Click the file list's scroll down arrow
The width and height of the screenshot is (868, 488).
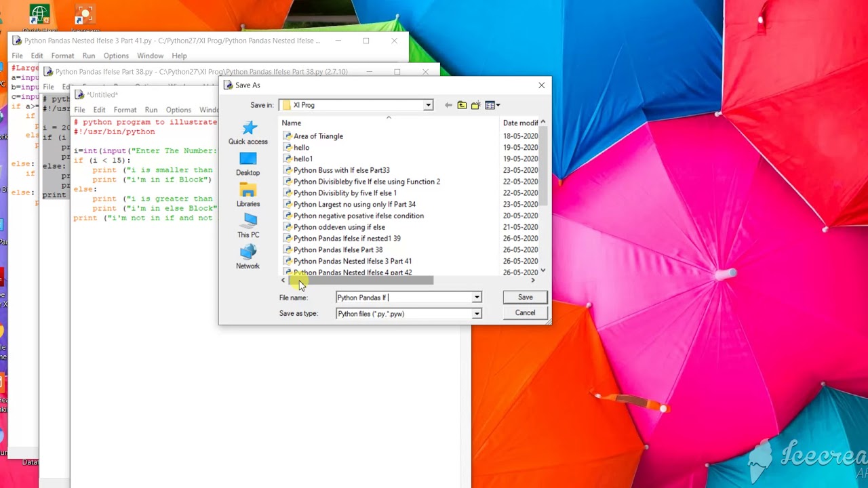pos(543,271)
